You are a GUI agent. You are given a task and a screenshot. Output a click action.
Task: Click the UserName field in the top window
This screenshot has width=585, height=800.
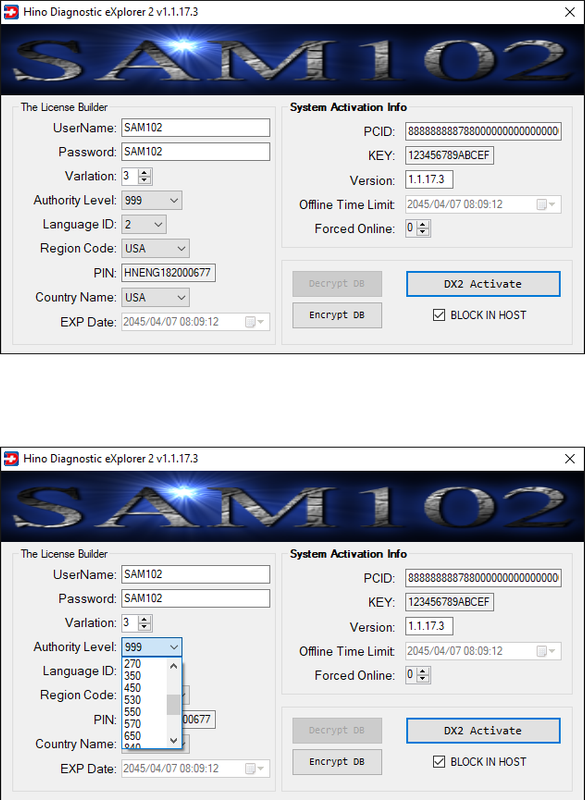click(x=195, y=128)
